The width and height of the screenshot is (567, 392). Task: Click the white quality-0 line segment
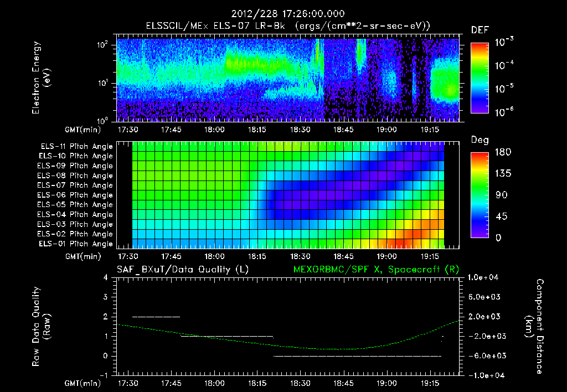357,356
